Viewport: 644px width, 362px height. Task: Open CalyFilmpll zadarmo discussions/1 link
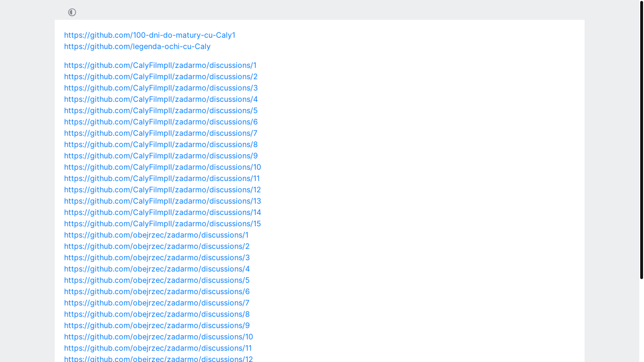[160, 65]
